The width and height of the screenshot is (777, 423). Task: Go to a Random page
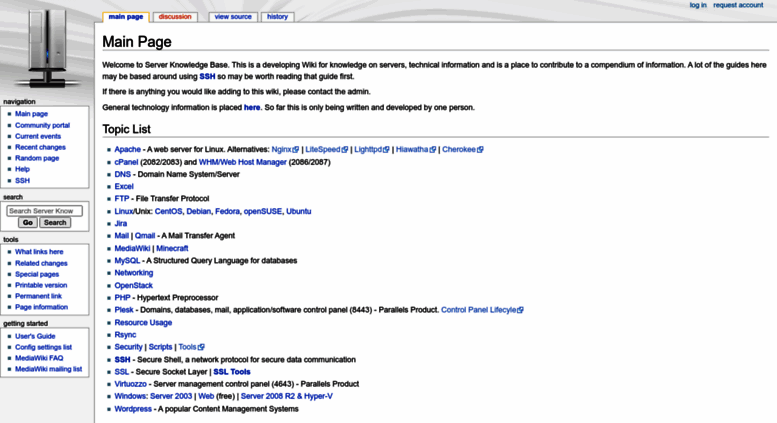(37, 158)
